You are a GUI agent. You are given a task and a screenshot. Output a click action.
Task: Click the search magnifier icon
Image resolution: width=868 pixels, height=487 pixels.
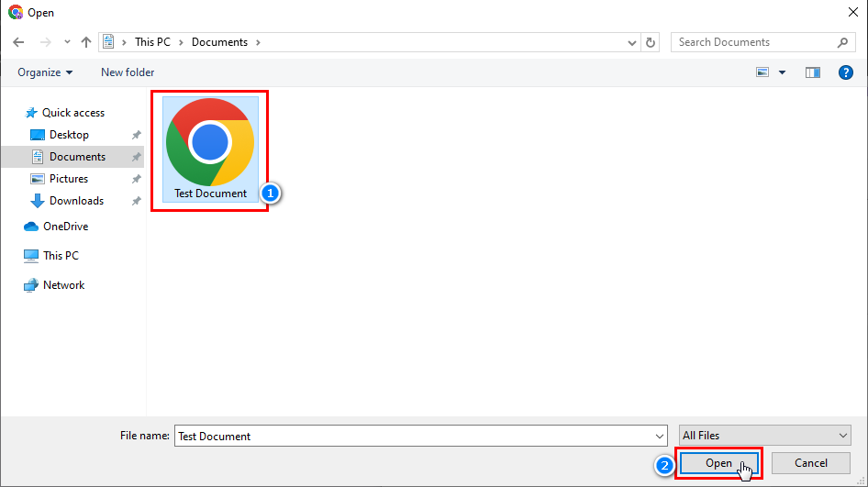click(x=842, y=42)
